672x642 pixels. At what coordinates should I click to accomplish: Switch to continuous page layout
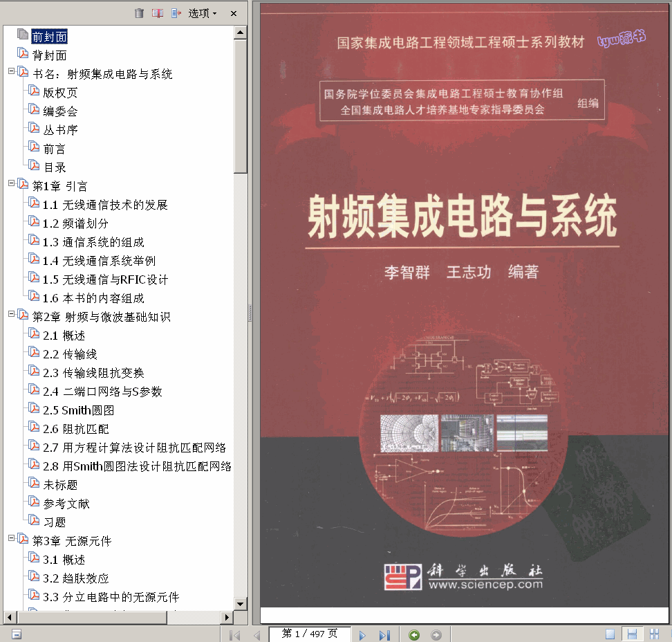pos(631,634)
